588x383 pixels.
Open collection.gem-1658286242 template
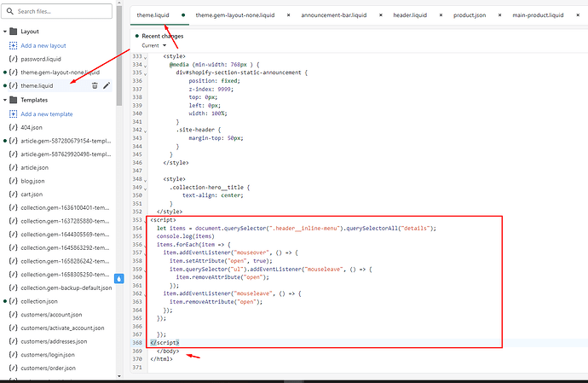(65, 261)
